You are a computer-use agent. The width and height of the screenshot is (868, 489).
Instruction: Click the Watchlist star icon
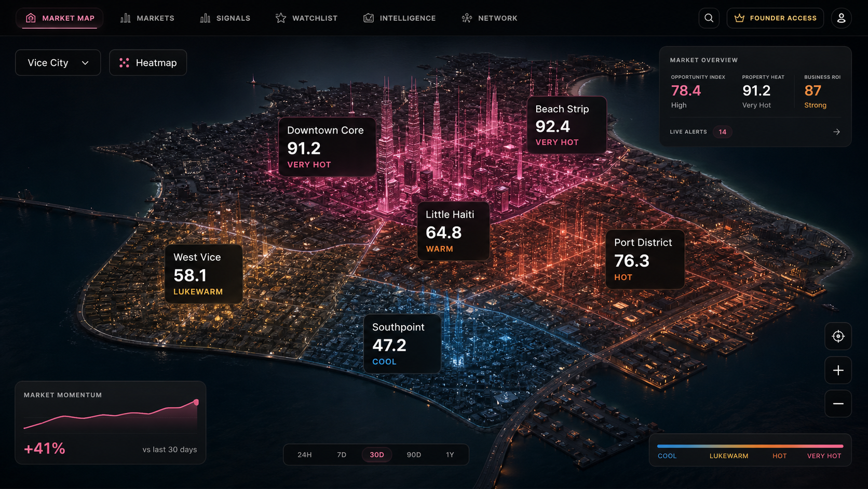click(x=281, y=18)
